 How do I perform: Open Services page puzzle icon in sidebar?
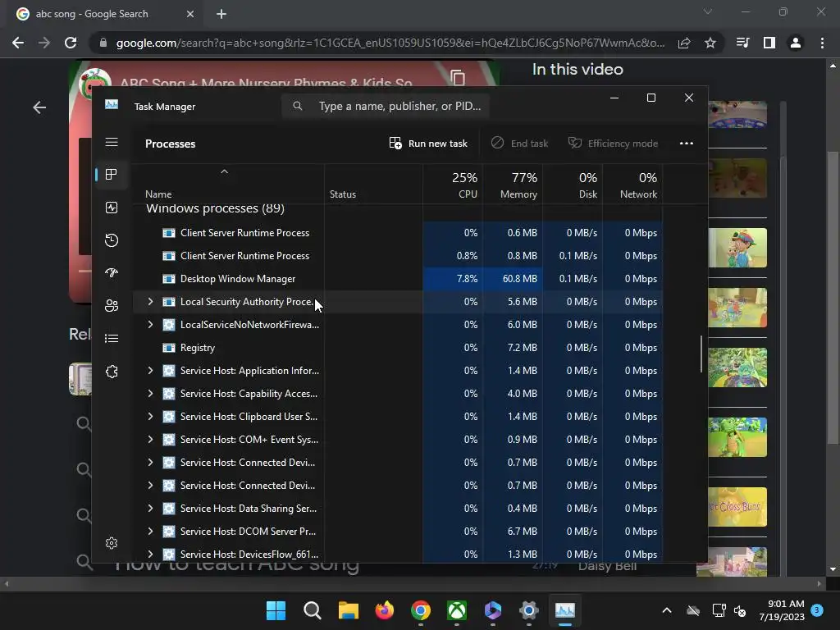(112, 372)
